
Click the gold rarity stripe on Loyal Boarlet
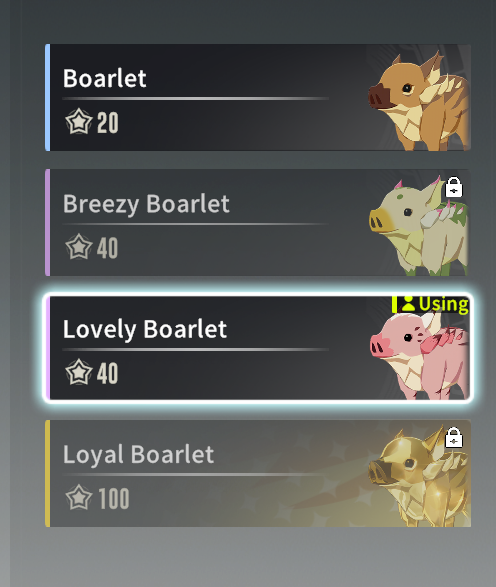click(48, 473)
